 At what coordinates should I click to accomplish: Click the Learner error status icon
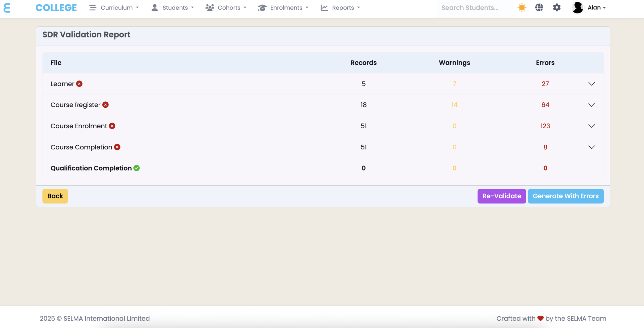point(79,84)
